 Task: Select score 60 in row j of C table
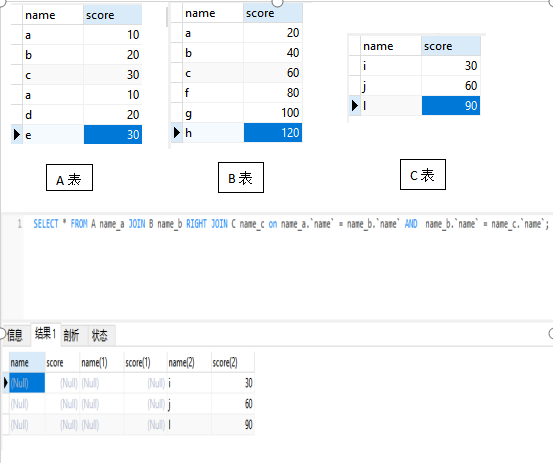[x=451, y=85]
